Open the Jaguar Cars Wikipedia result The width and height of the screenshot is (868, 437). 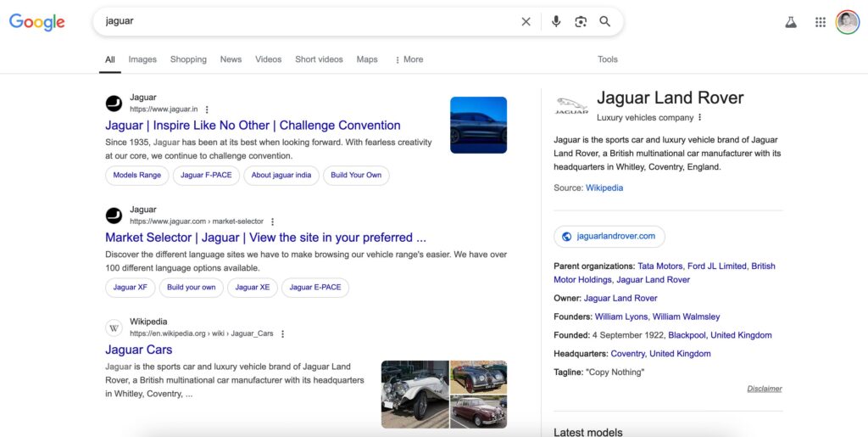click(138, 350)
